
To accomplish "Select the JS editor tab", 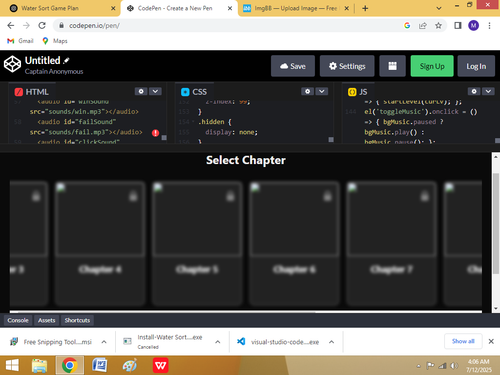I will coord(358,92).
